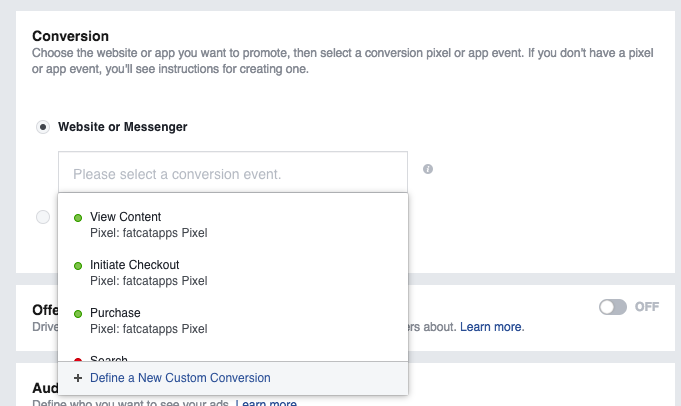Open the 'Please select a conversion event' dropdown
681x406 pixels.
[232, 173]
